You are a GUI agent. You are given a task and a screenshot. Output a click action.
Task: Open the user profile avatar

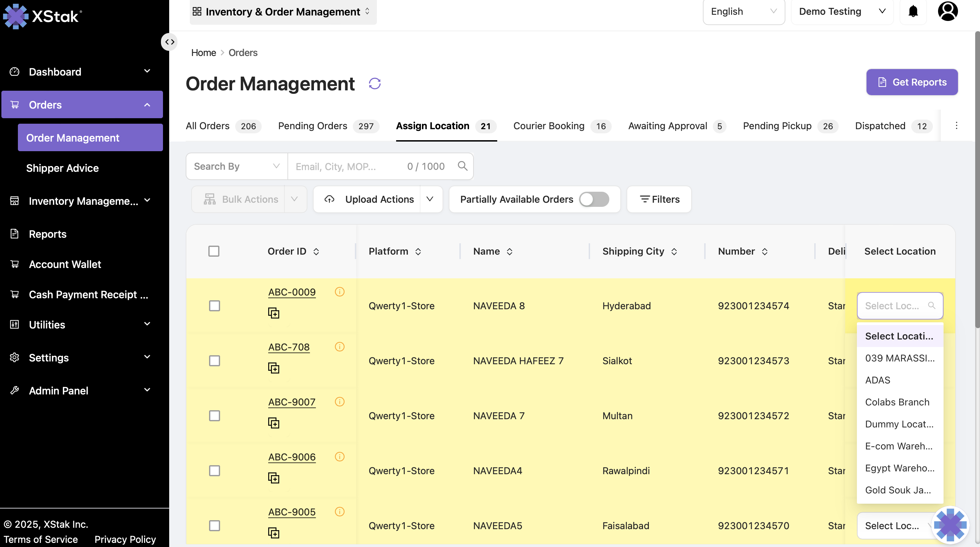click(x=947, y=12)
